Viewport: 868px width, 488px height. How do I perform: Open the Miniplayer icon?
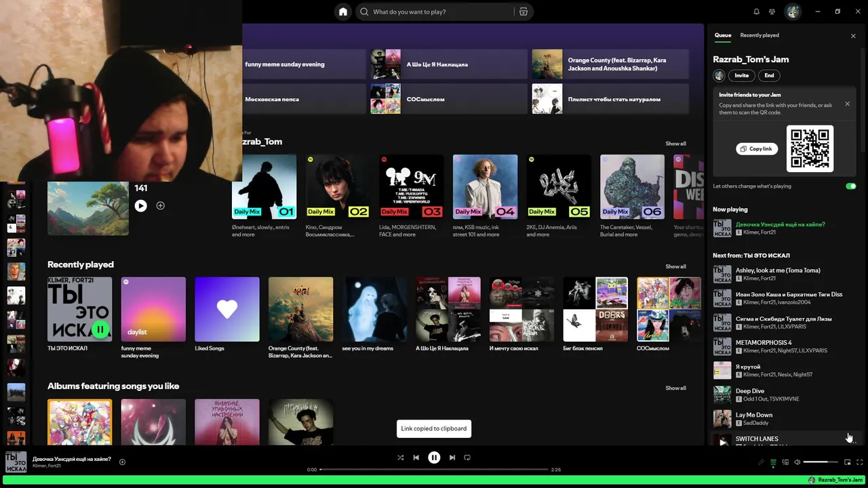[x=847, y=462]
